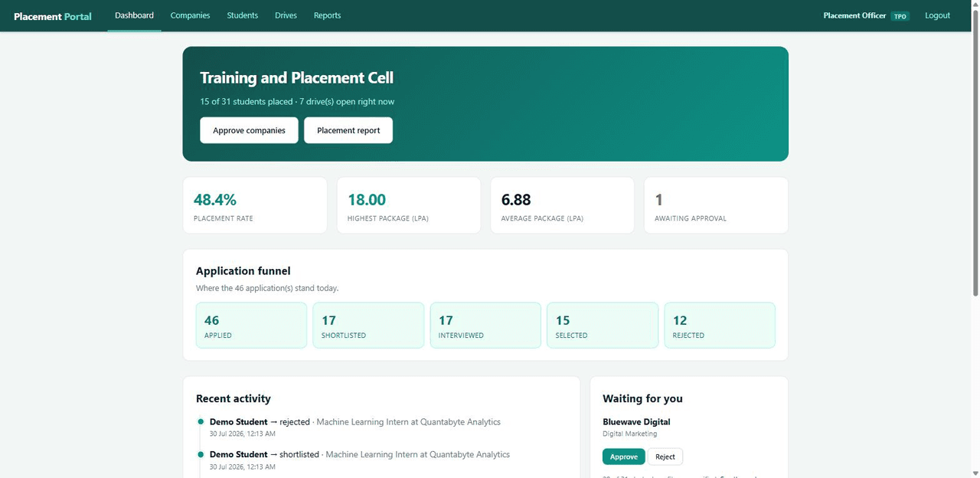Click the 15 Selected funnel box
Image resolution: width=980 pixels, height=478 pixels.
603,325
